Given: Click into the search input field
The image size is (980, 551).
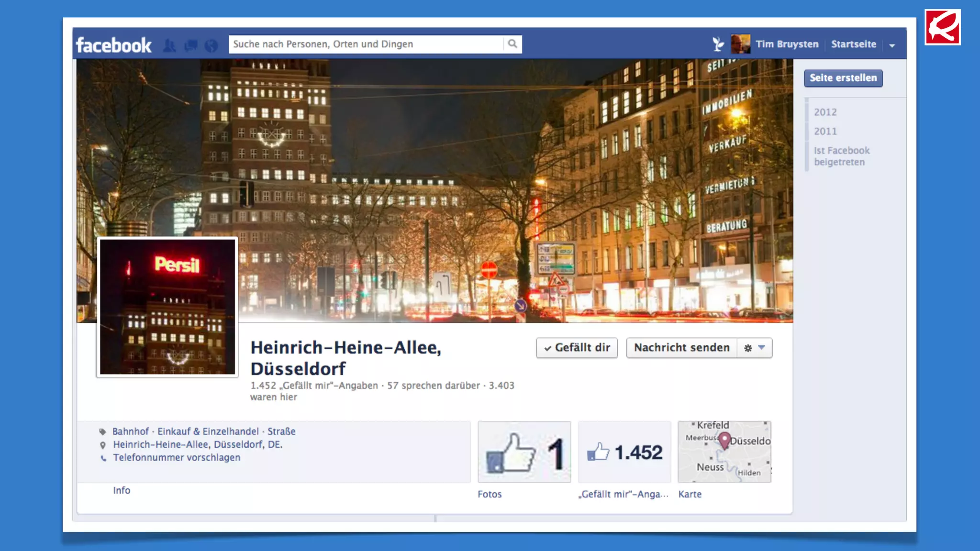Looking at the screenshot, I should click(366, 44).
